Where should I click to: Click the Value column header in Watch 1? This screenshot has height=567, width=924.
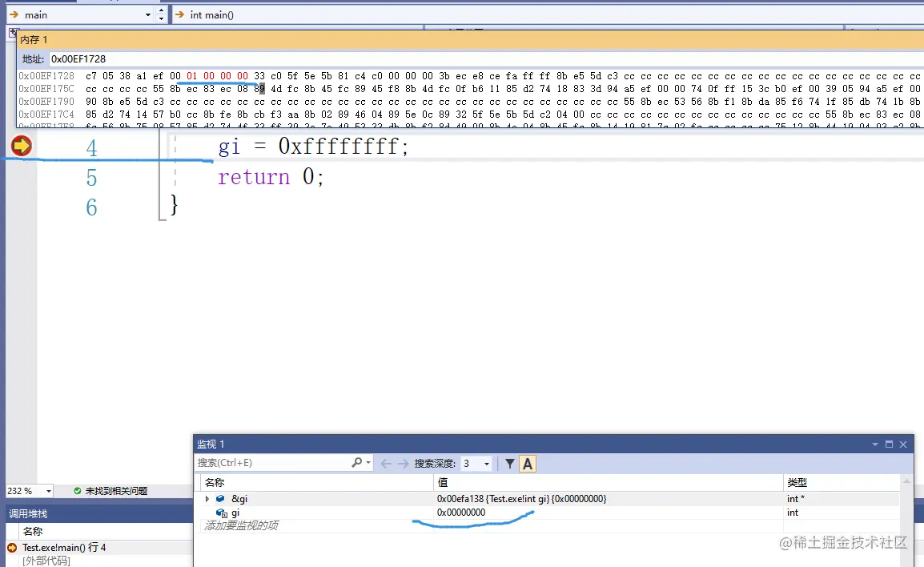tap(443, 482)
